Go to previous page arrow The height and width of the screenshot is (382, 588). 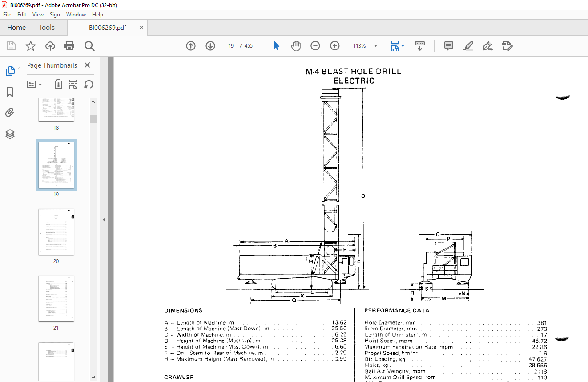(x=191, y=46)
